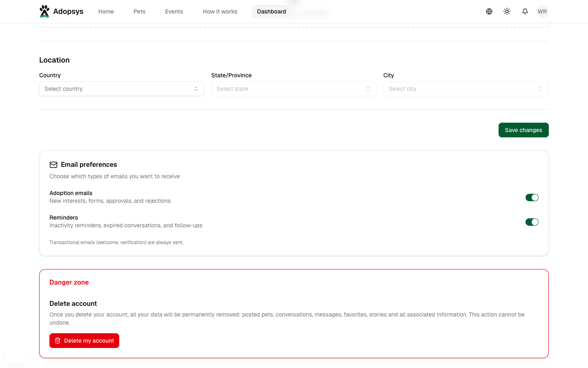Open the WR profile avatar menu
Image resolution: width=588 pixels, height=368 pixels.
tap(542, 11)
